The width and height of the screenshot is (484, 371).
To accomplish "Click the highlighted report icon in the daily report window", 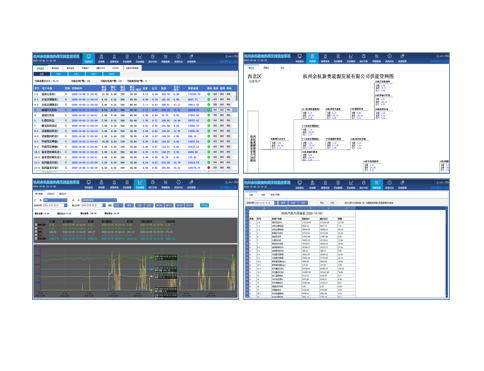I will 376,184.
